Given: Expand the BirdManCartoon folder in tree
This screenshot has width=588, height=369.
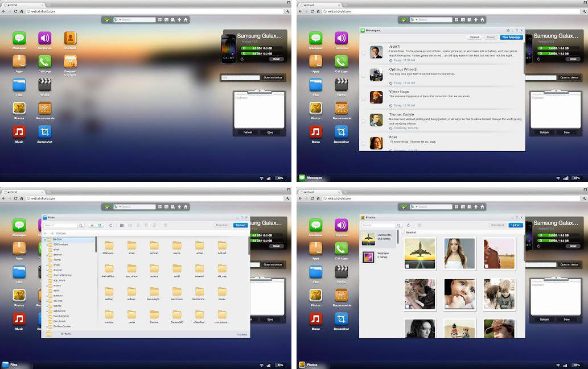Looking at the screenshot, I should click(47, 326).
